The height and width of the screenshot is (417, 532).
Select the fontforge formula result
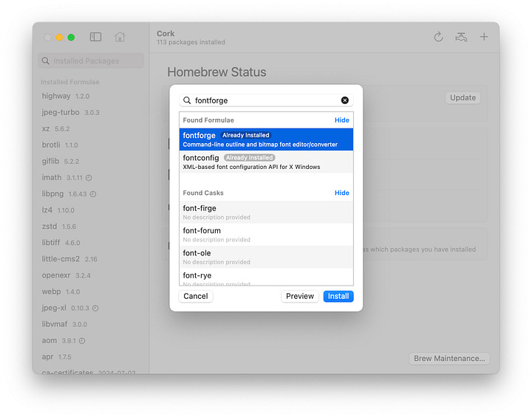coord(266,139)
